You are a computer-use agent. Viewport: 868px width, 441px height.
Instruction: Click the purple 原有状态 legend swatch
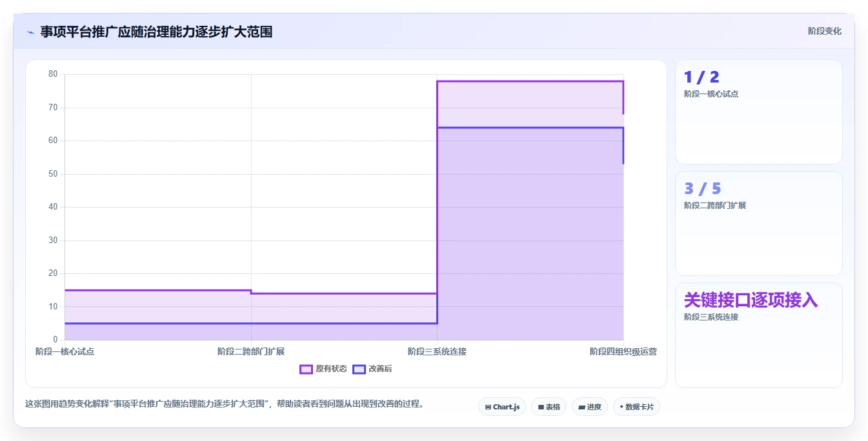(306, 369)
